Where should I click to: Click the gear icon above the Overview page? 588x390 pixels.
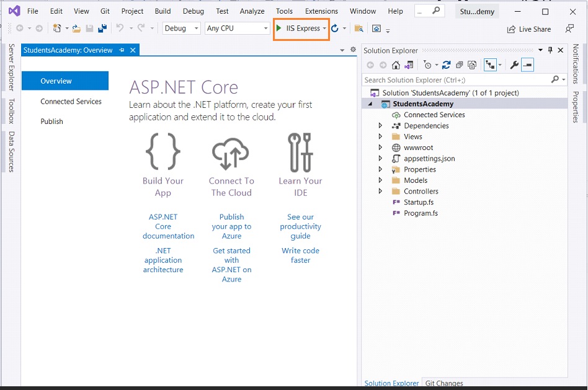pyautogui.click(x=353, y=50)
